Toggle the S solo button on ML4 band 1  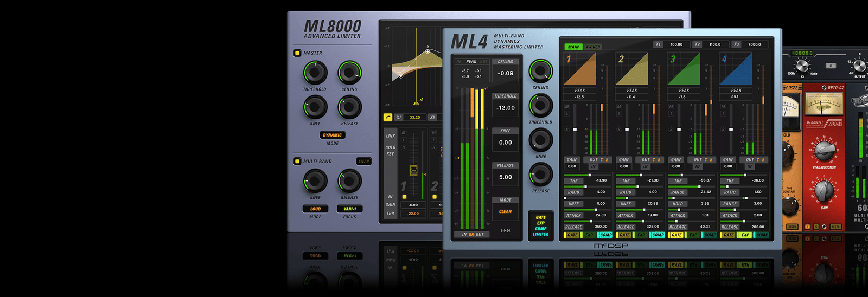567,130
